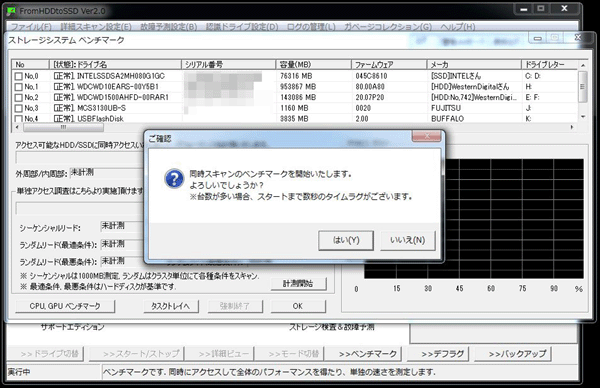
Task: Open the 故障予測設定(B) menu
Action: click(x=168, y=27)
